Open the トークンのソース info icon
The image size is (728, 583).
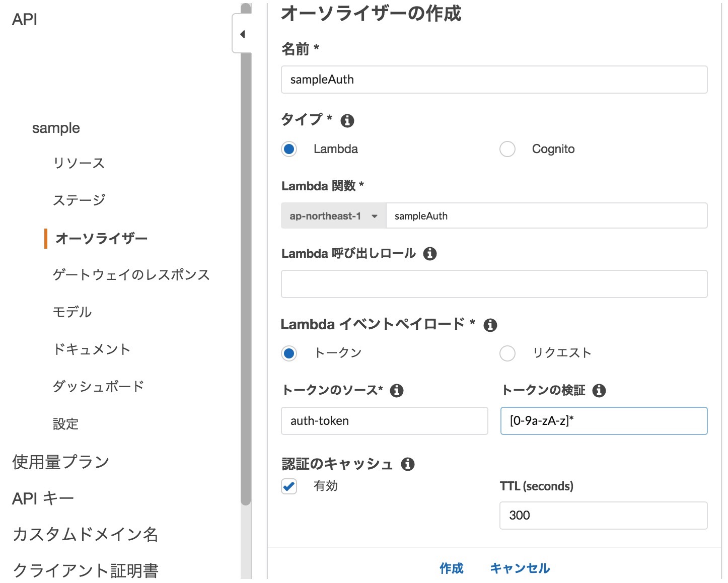(398, 390)
